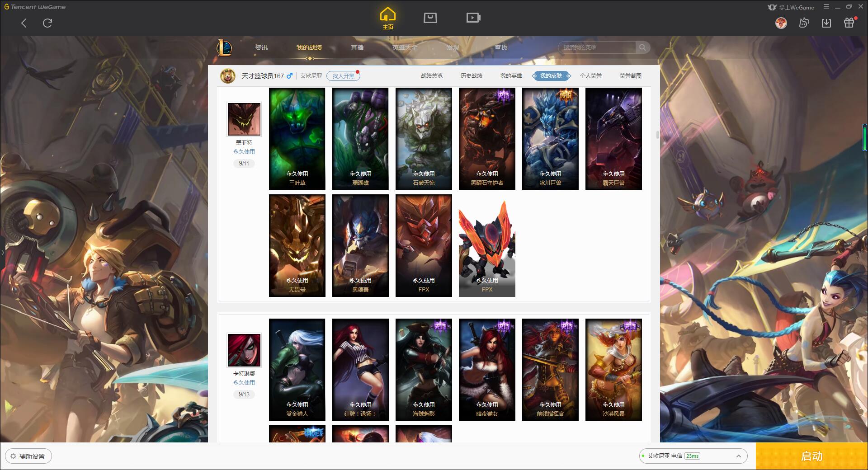
Task: Go back with the left arrow
Action: pyautogui.click(x=24, y=23)
